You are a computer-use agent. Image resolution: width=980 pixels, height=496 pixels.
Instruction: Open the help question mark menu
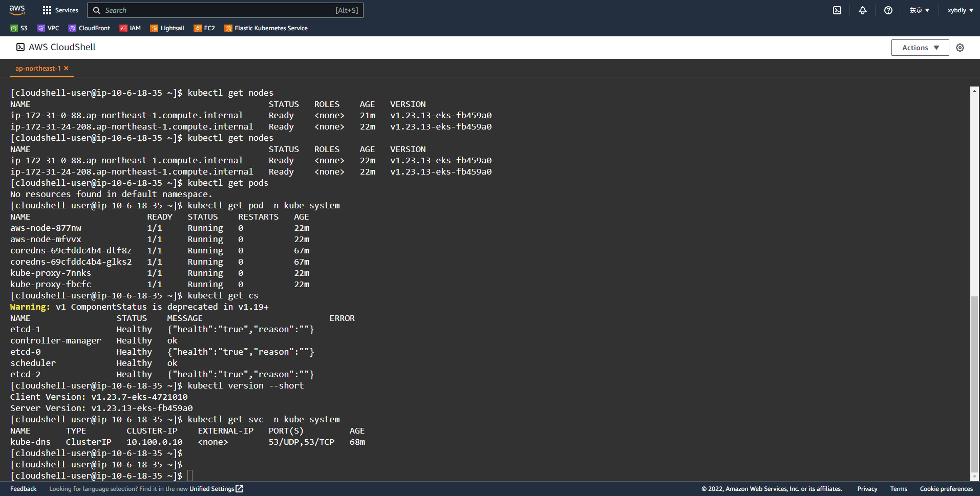(888, 10)
